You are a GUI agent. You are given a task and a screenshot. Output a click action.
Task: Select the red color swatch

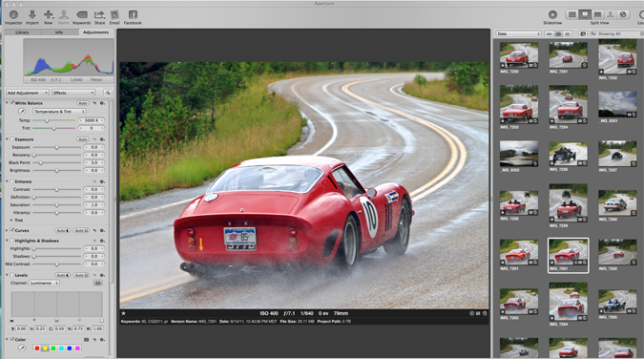point(37,348)
